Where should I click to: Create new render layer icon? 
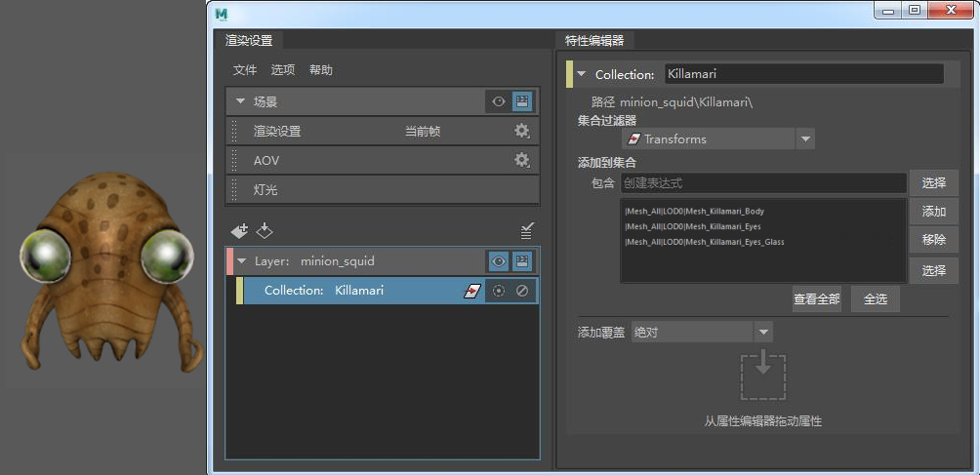coord(239,231)
